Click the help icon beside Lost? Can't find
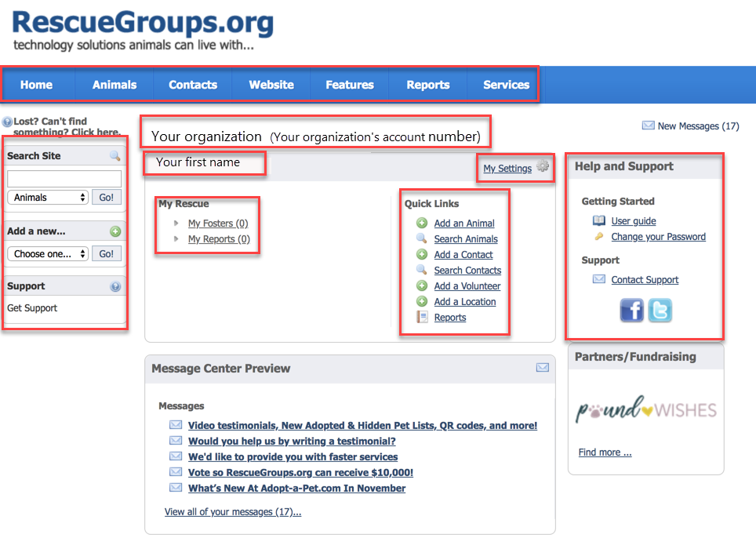 click(7, 122)
